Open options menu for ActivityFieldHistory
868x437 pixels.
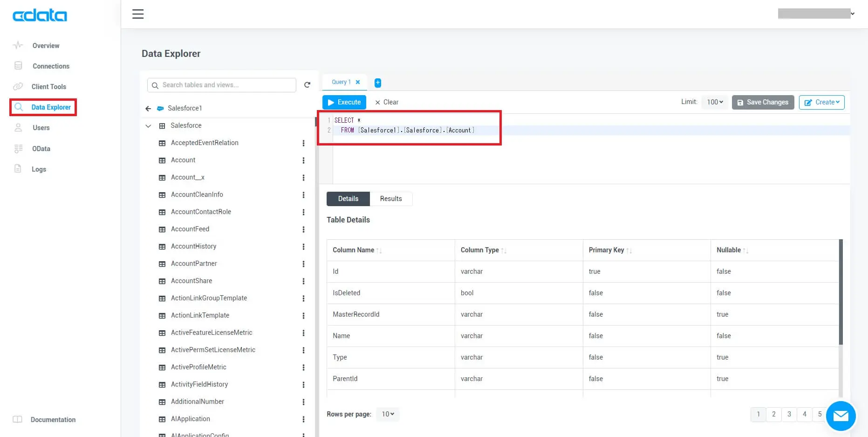(303, 385)
